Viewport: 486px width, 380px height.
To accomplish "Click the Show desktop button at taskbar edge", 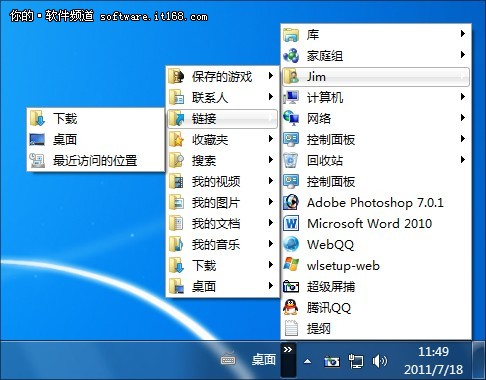I will [x=479, y=360].
